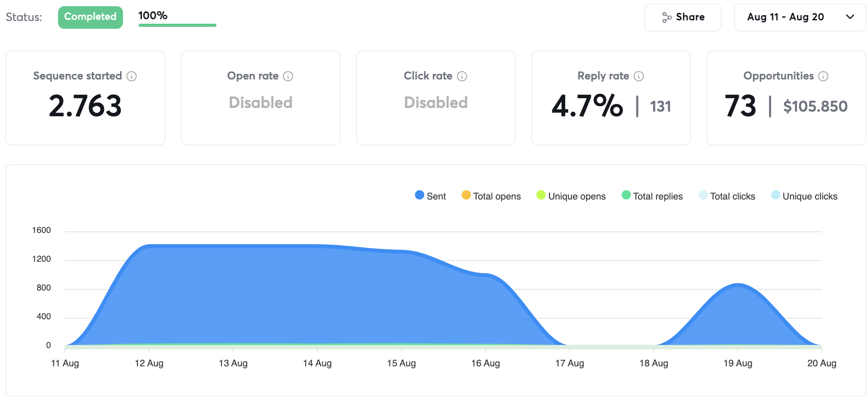Screen dimensions: 868x399
Task: Click the 19 Aug peak on chart
Action: [738, 285]
